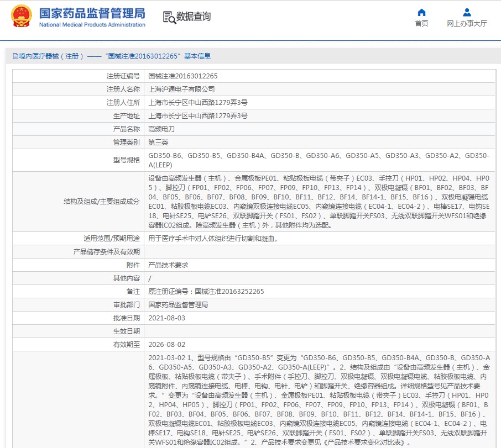Click the 数据查询 heading text
Viewport: 501px width, 448px height.
(194, 16)
